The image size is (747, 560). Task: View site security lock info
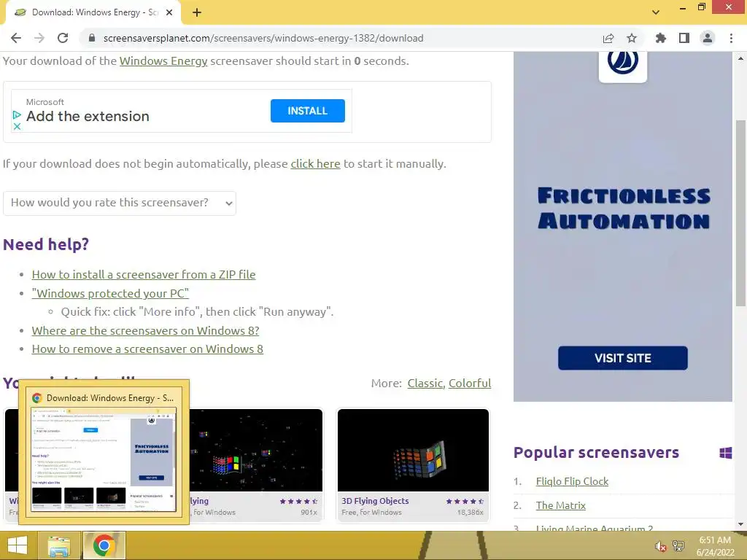[x=92, y=38]
